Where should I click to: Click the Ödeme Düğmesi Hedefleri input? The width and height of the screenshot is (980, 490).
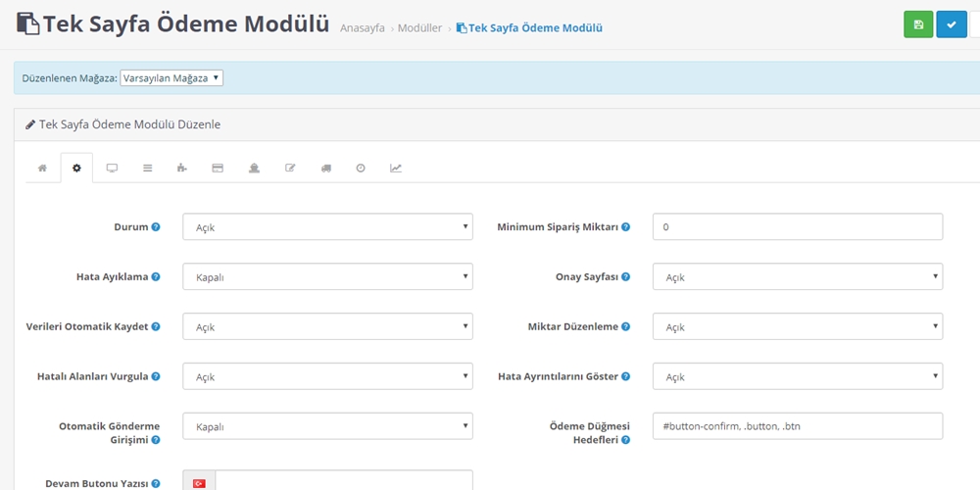tap(798, 426)
